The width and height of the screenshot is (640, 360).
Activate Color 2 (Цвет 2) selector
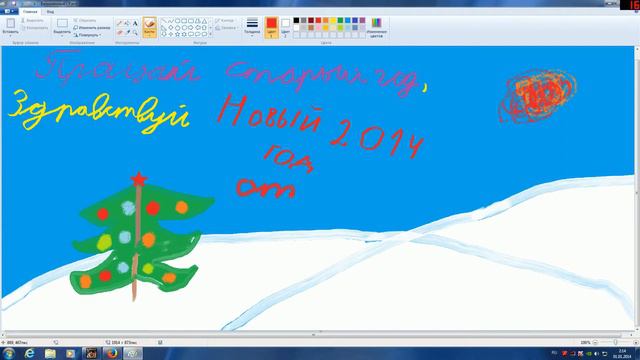click(285, 27)
